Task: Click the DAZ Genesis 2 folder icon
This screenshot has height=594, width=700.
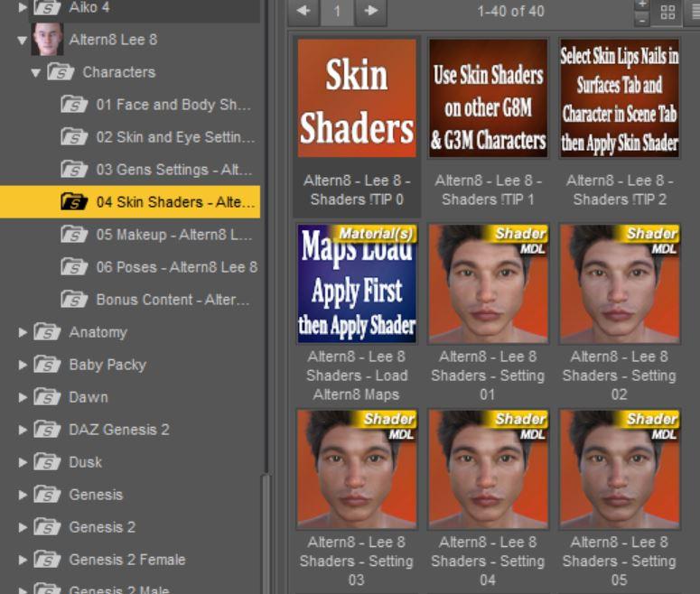Action: tap(47, 430)
